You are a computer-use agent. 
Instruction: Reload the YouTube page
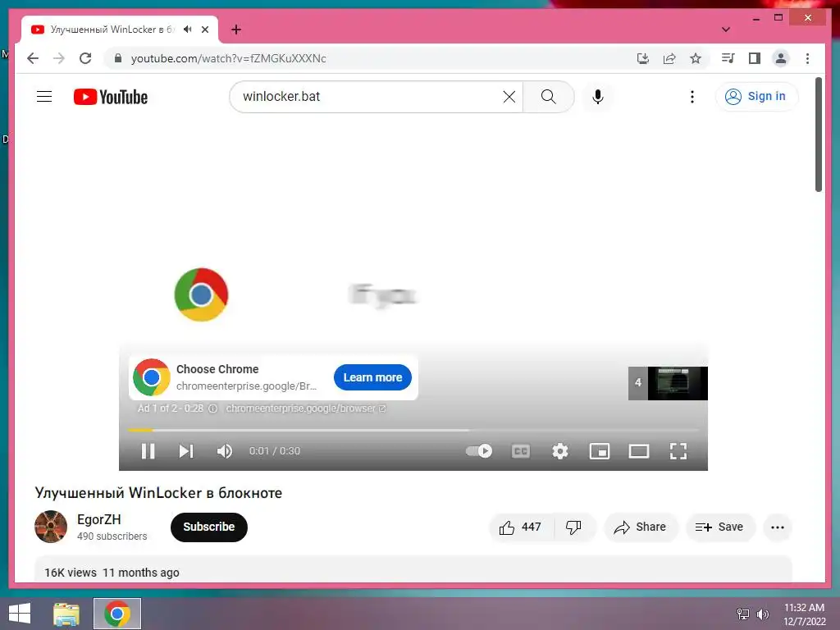(x=85, y=58)
